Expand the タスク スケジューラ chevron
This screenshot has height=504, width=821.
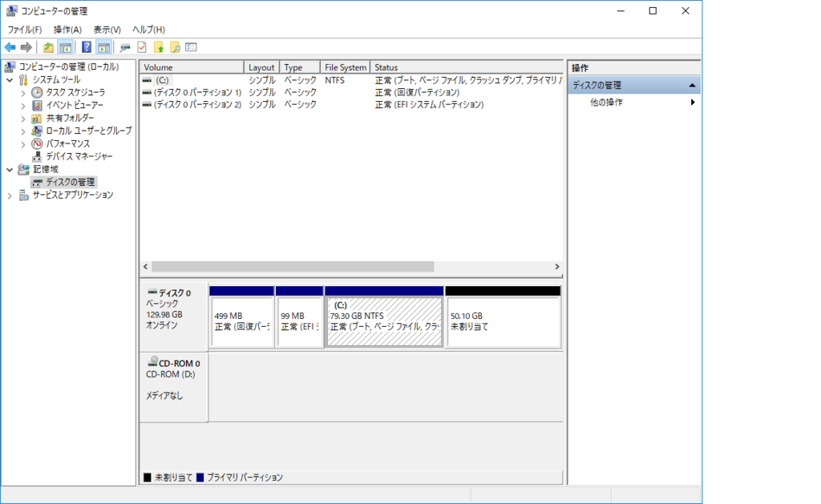click(x=23, y=93)
